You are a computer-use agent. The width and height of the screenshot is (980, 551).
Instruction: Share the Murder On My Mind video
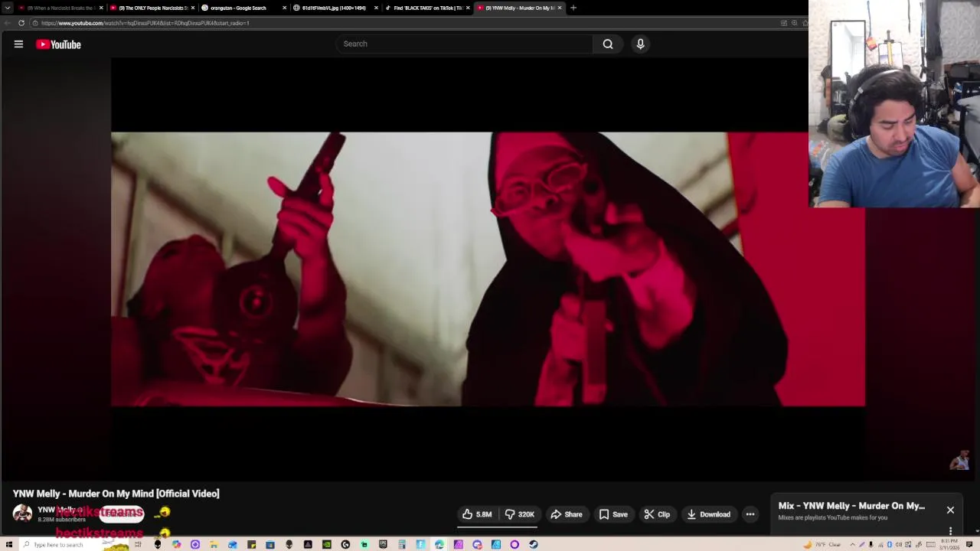coord(567,514)
